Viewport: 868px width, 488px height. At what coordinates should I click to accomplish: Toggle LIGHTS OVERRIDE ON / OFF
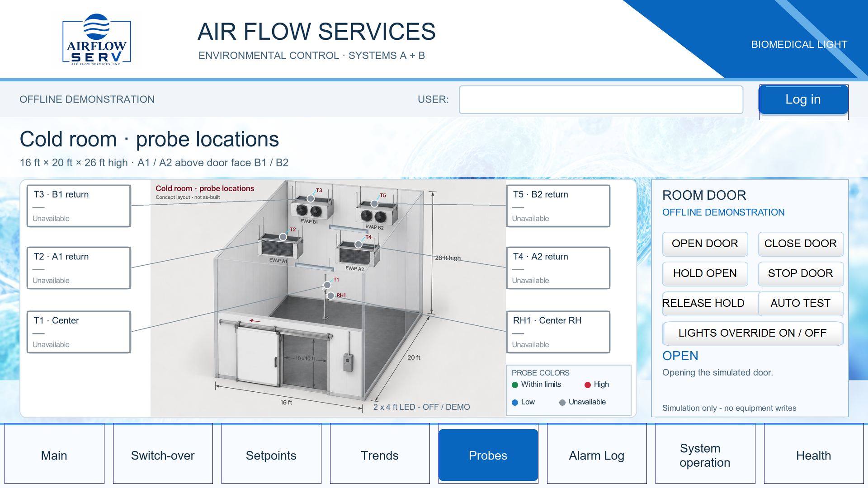753,333
